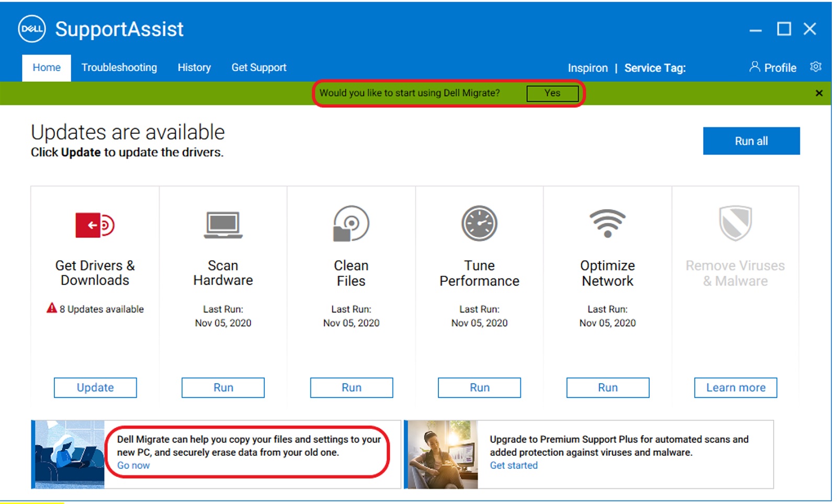This screenshot has height=504, width=837.
Task: Click the Premium Support Plus photo thumbnail
Action: (x=442, y=454)
